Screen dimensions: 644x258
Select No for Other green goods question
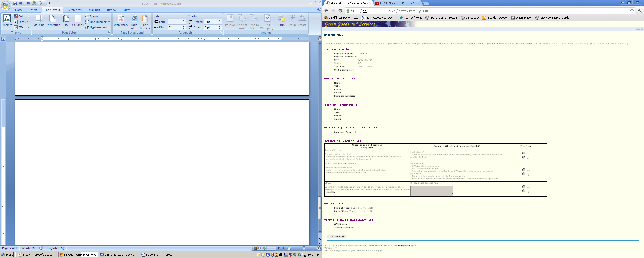524,191
